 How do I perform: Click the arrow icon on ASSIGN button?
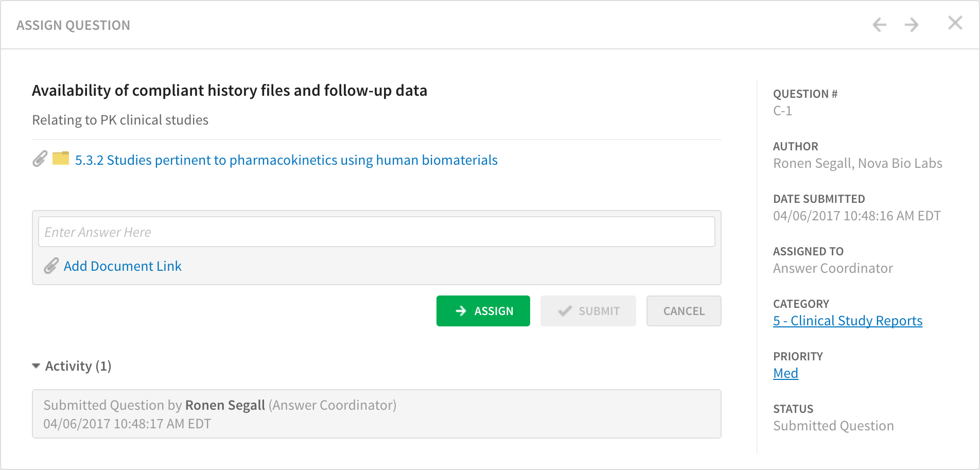pos(461,311)
